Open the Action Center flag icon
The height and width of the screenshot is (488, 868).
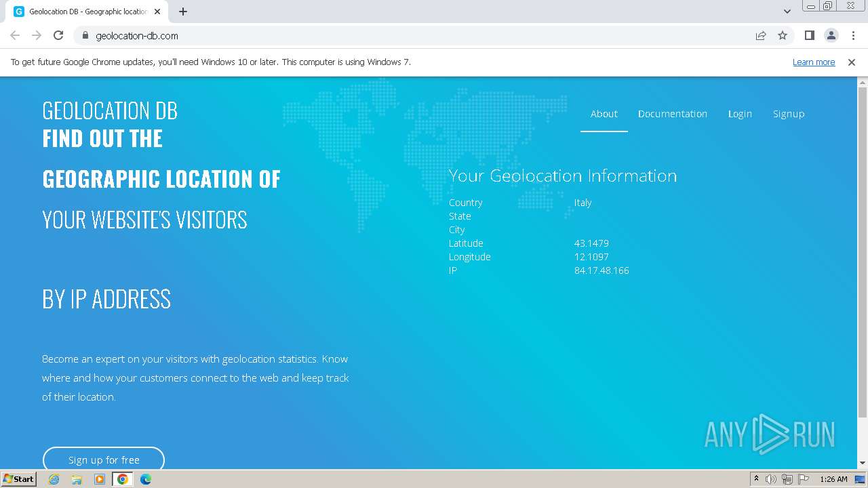tap(804, 479)
